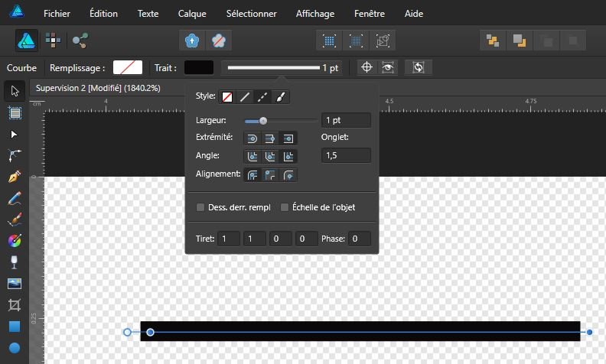
Task: Switch to Pixel persona icon
Action: [x=53, y=41]
